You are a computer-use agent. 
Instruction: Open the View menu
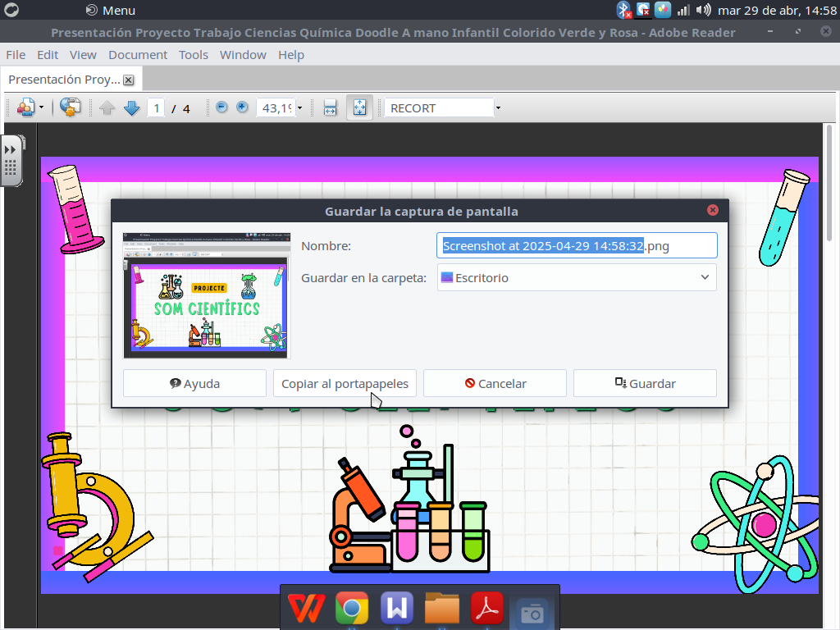click(83, 55)
